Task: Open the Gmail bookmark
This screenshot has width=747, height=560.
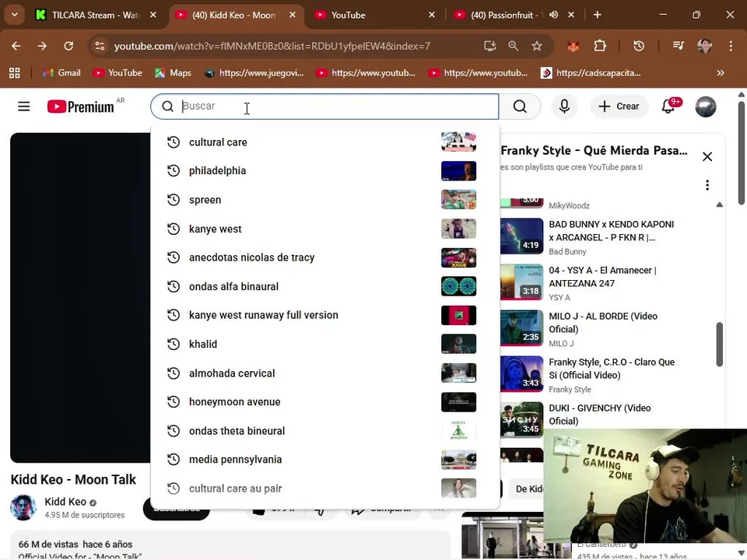Action: [62, 73]
